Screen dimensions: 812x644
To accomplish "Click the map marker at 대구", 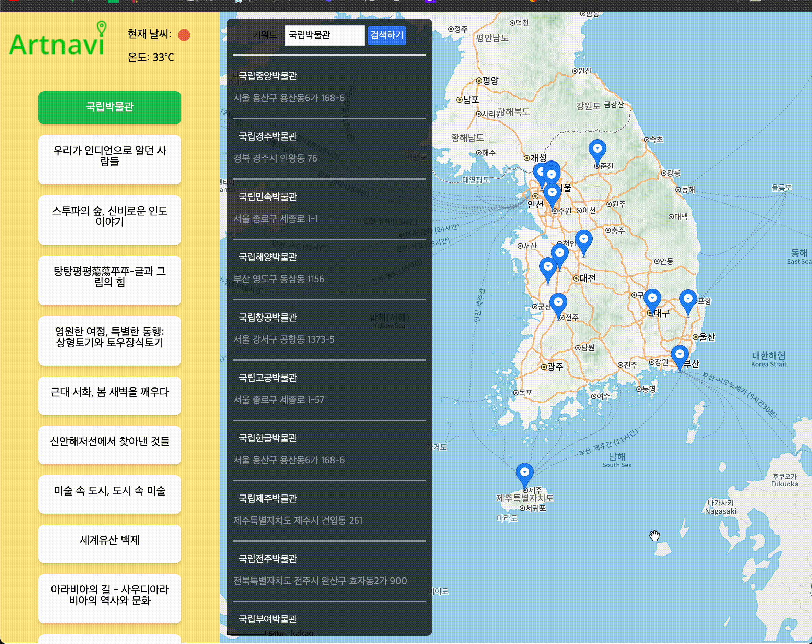I will coord(652,298).
